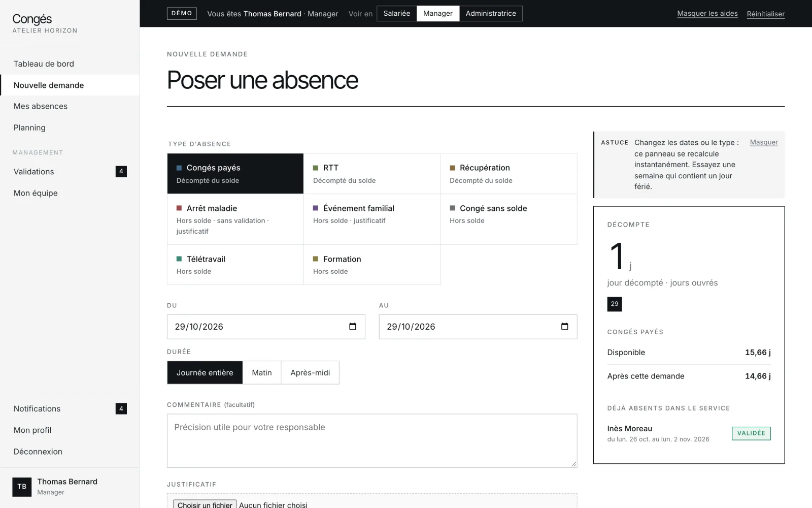This screenshot has height=508, width=812.
Task: Go to Mon profil
Action: 70,430
